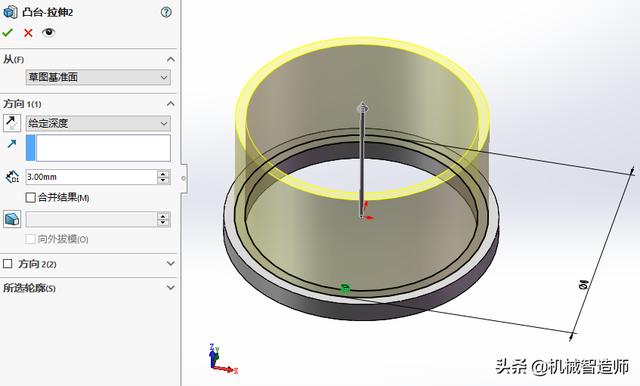Click the 所选轮廓(S) label
Viewport: 640px width, 386px height.
pyautogui.click(x=29, y=288)
